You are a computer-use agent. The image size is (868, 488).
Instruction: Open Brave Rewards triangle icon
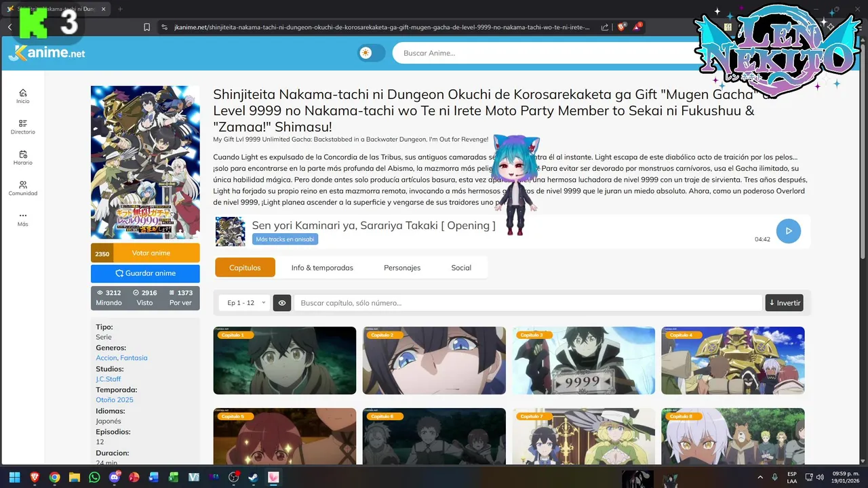(637, 27)
